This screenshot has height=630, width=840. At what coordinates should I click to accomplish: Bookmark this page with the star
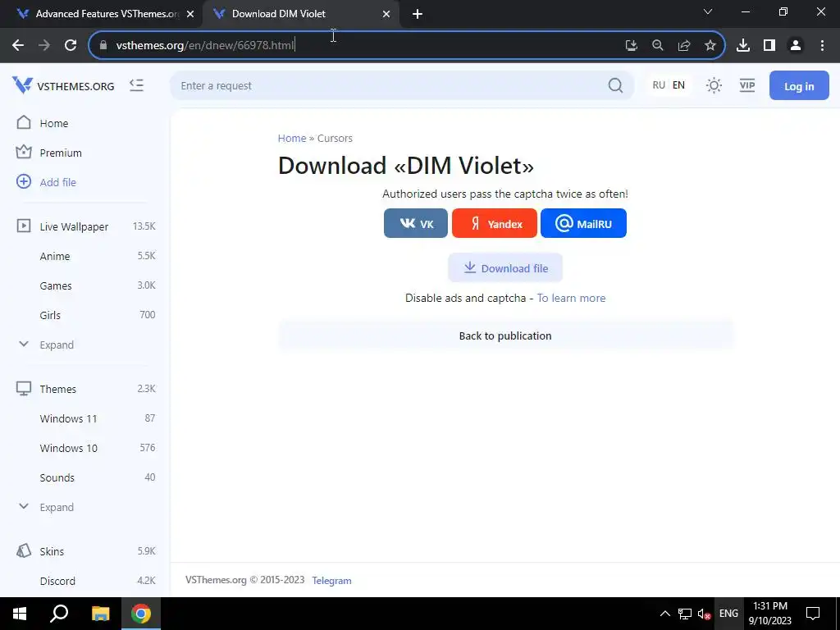(710, 45)
